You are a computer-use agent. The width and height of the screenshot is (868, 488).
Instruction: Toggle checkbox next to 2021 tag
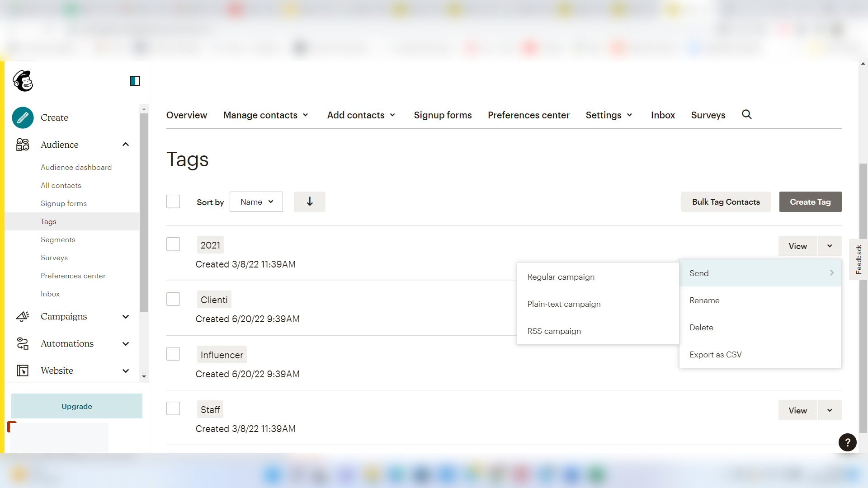174,244
